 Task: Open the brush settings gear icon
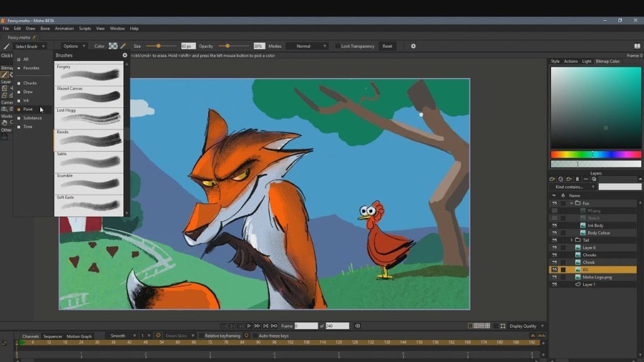[413, 46]
